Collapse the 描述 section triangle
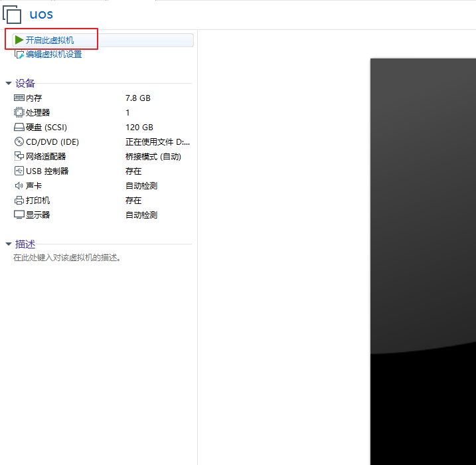 [9, 244]
